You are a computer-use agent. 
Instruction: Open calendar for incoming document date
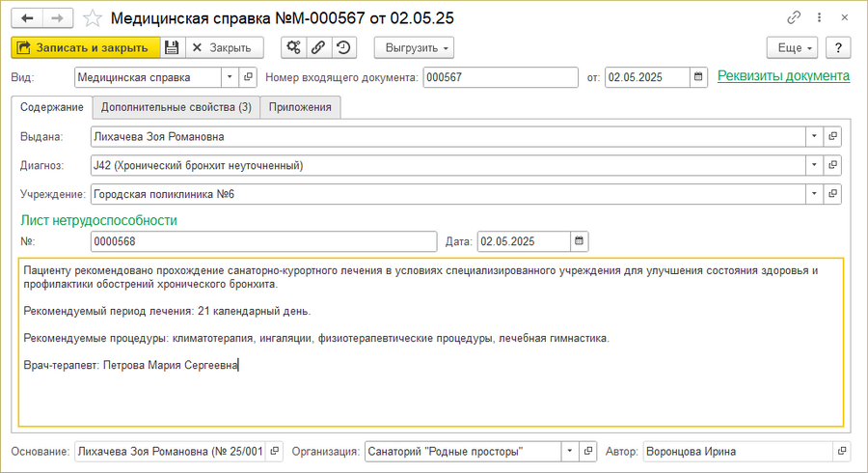[698, 77]
